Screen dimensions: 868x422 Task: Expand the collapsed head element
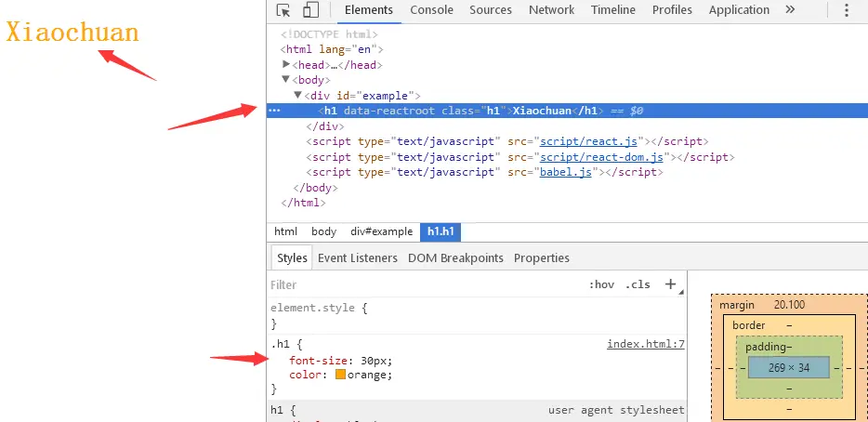tap(286, 64)
